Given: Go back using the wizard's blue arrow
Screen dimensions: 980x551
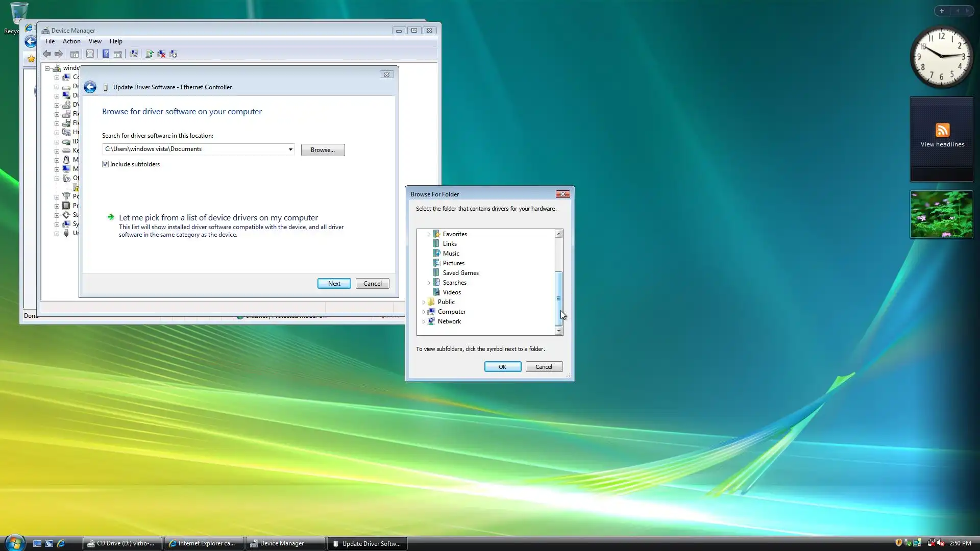Looking at the screenshot, I should pos(90,87).
